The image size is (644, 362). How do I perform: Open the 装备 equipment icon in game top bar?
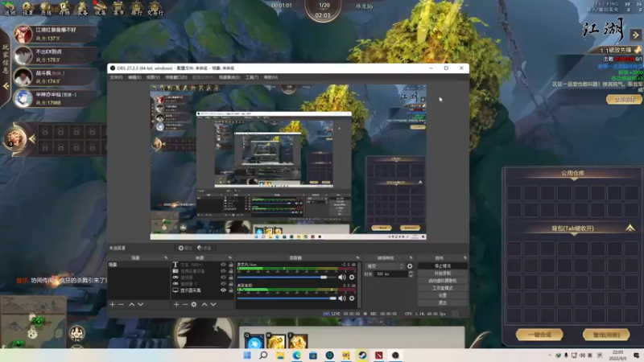82,7
